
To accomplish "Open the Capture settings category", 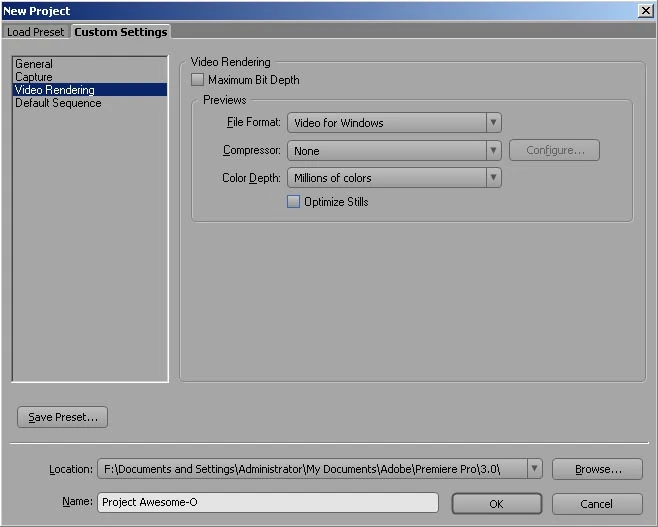I will [34, 77].
